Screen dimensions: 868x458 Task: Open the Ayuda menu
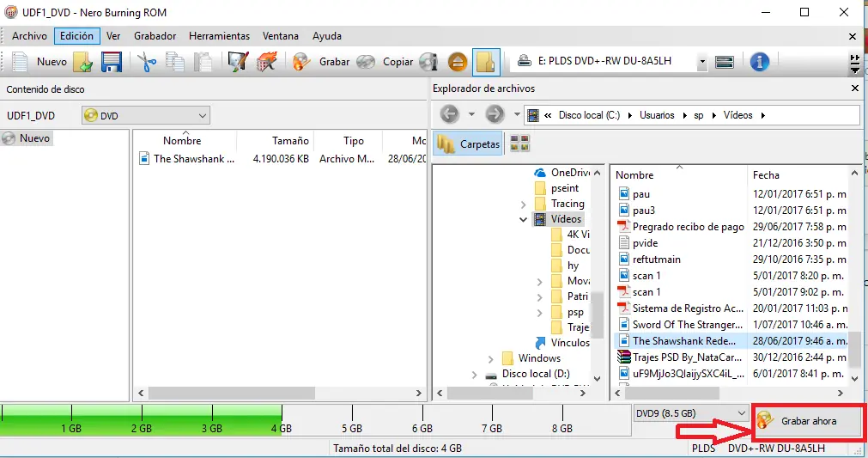[x=326, y=36]
